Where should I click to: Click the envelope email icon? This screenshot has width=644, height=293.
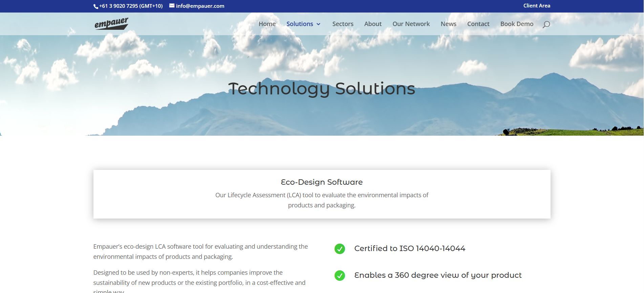[x=172, y=5]
